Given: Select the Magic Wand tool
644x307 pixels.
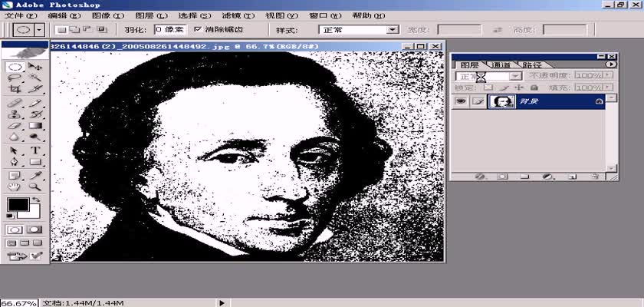Looking at the screenshot, I should tap(36, 78).
